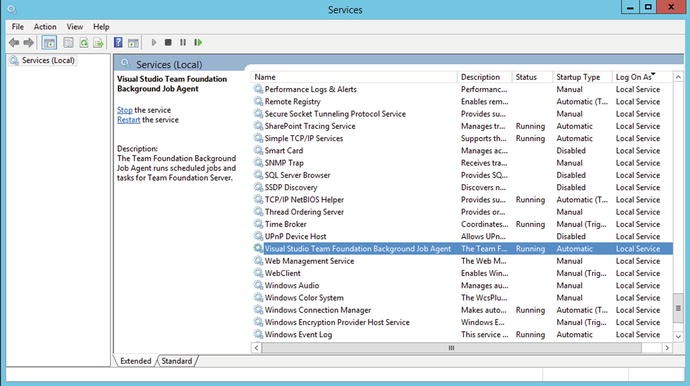Click the Stop Service square icon
Image resolution: width=690 pixels, height=386 pixels.
(x=168, y=42)
